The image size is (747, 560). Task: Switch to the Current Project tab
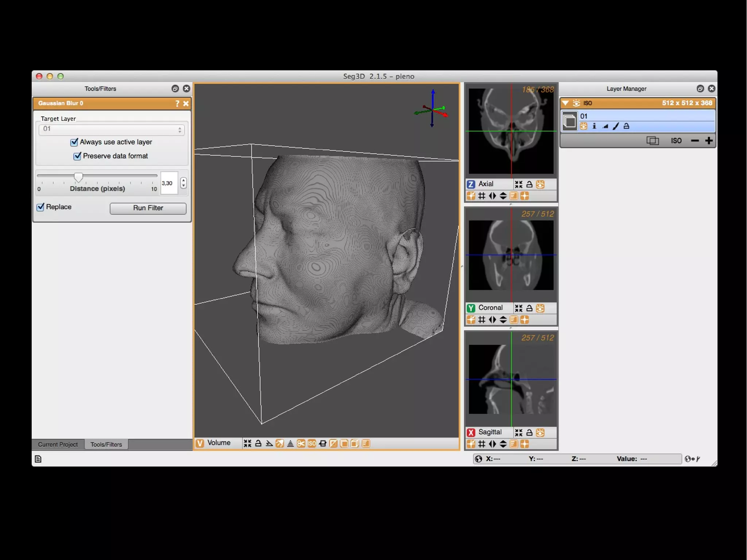58,444
